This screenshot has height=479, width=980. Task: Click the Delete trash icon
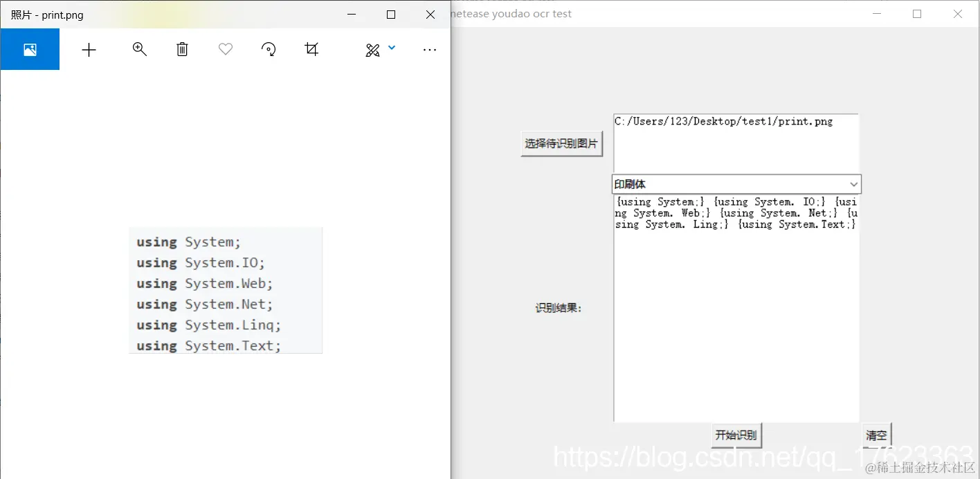click(182, 49)
